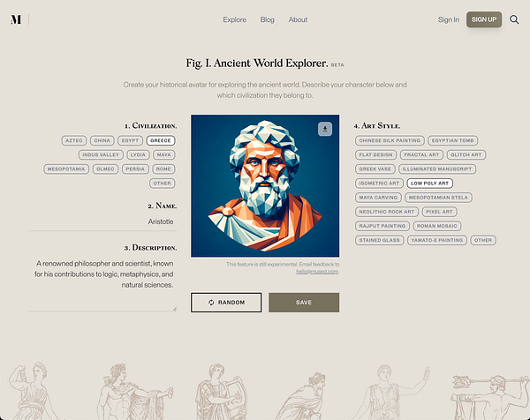Click the Sign In link

[449, 19]
